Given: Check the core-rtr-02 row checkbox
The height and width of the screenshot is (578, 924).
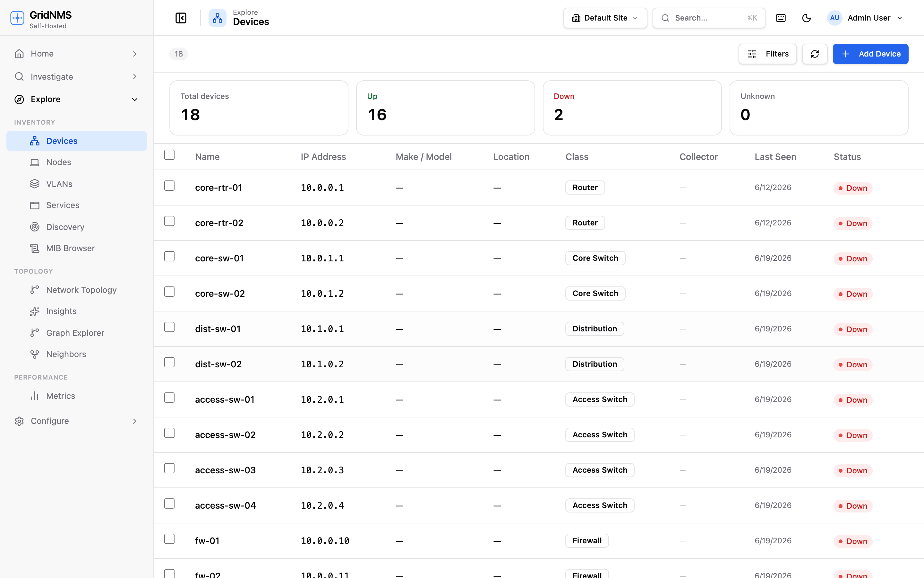Looking at the screenshot, I should coord(169,221).
